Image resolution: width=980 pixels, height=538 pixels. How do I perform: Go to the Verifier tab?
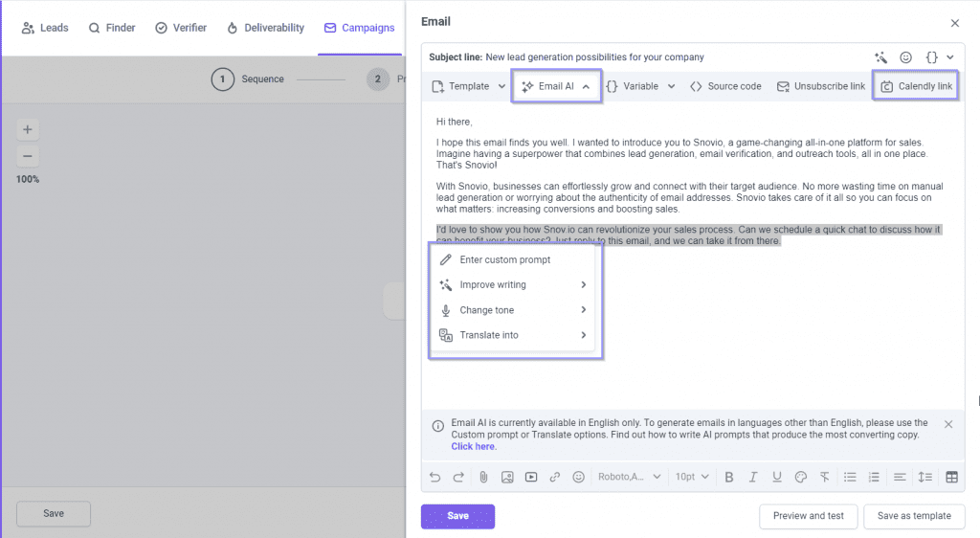click(181, 28)
